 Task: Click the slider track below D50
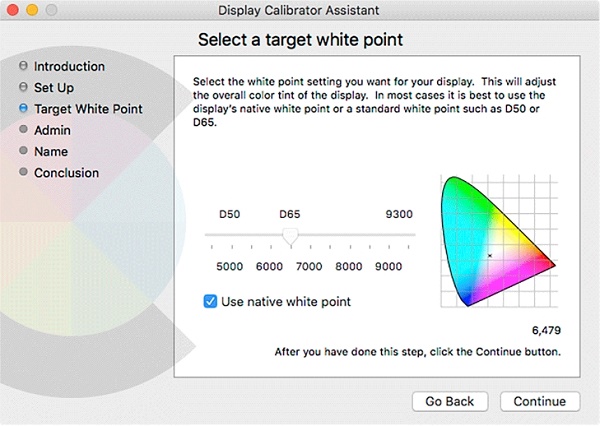pos(230,235)
